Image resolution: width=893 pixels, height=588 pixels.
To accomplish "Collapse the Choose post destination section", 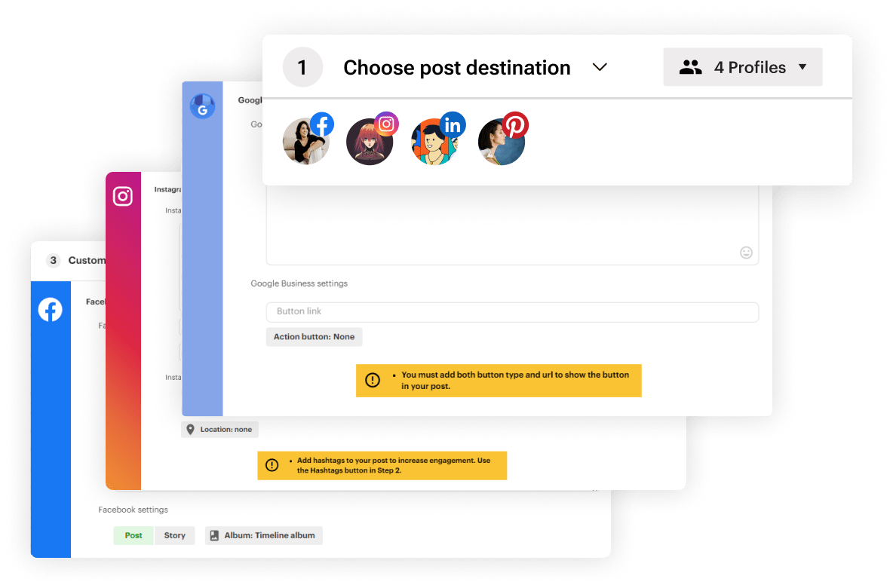I will point(600,67).
